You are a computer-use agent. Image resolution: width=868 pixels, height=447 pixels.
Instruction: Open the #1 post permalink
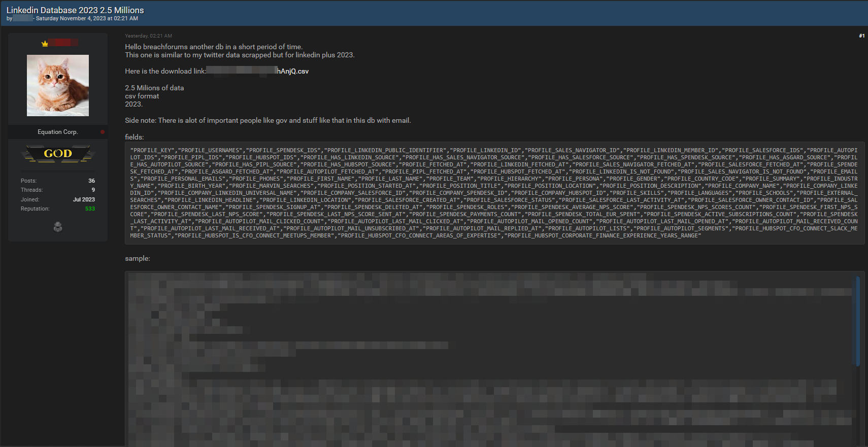pyautogui.click(x=861, y=36)
